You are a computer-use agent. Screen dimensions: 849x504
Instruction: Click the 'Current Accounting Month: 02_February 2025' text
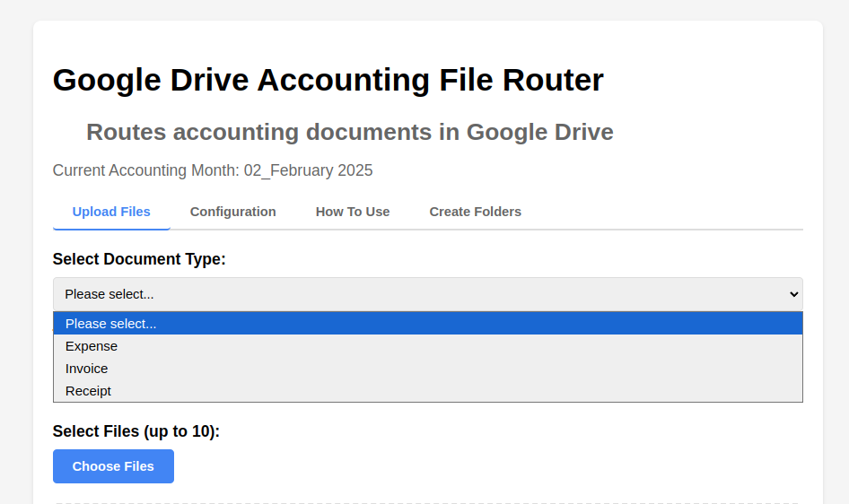click(213, 170)
